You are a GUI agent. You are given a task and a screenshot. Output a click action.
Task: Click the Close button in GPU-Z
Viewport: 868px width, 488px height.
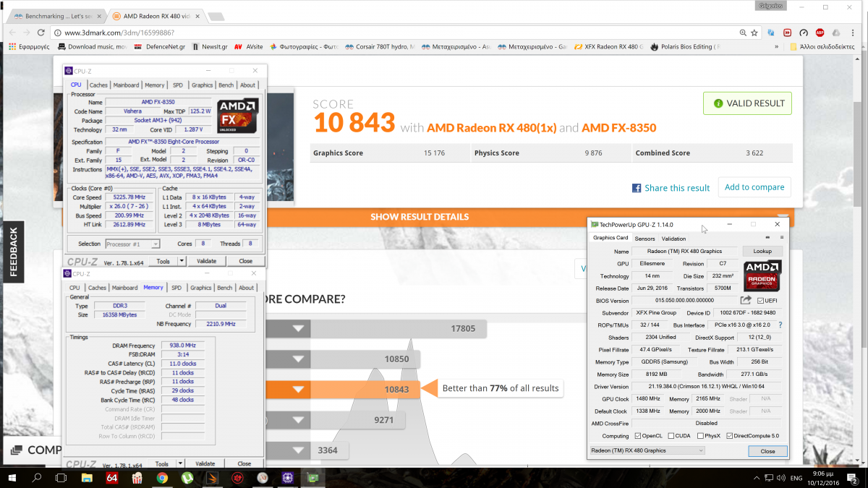click(x=767, y=451)
